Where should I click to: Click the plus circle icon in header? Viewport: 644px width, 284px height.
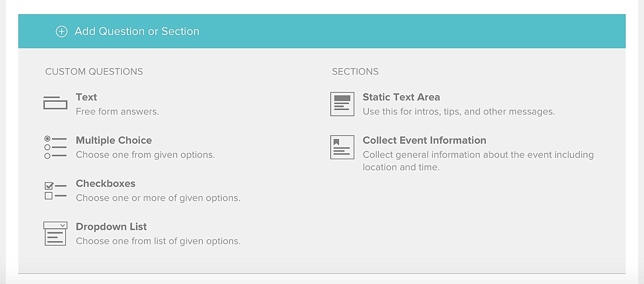point(61,31)
